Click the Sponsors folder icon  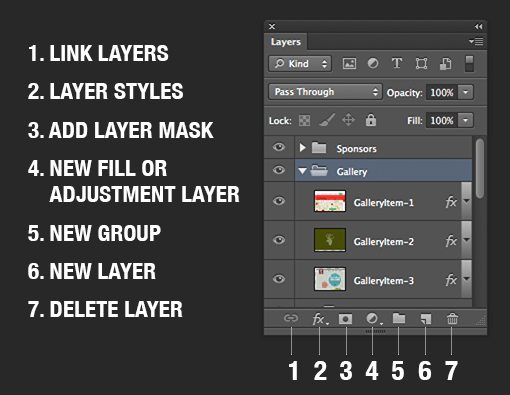click(x=319, y=147)
